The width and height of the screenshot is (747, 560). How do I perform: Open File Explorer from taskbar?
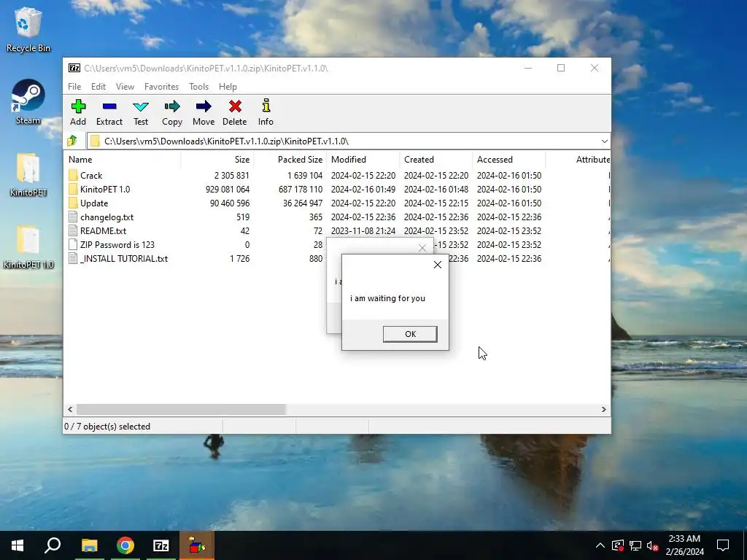[89, 545]
